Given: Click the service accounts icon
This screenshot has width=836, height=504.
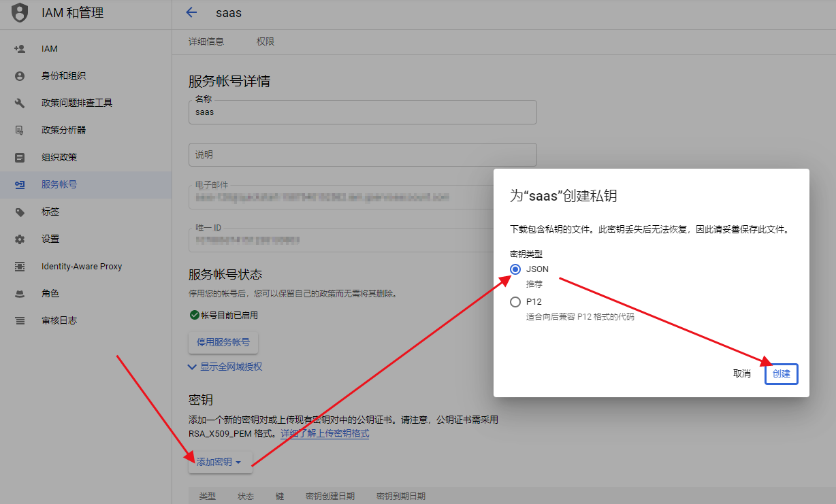Looking at the screenshot, I should click(x=20, y=185).
